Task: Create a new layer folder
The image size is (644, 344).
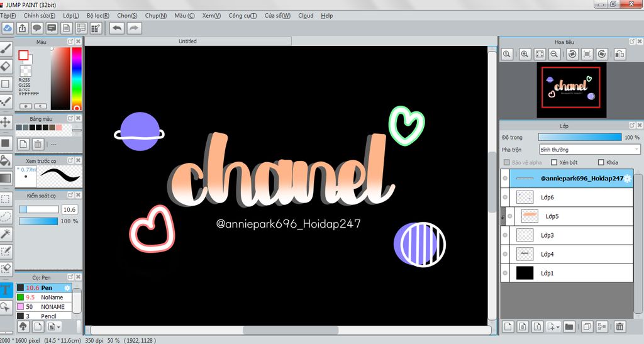Action: pyautogui.click(x=569, y=327)
